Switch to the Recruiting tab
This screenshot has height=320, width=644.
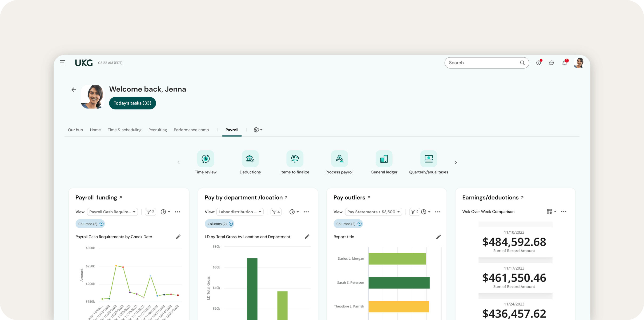coord(158,130)
